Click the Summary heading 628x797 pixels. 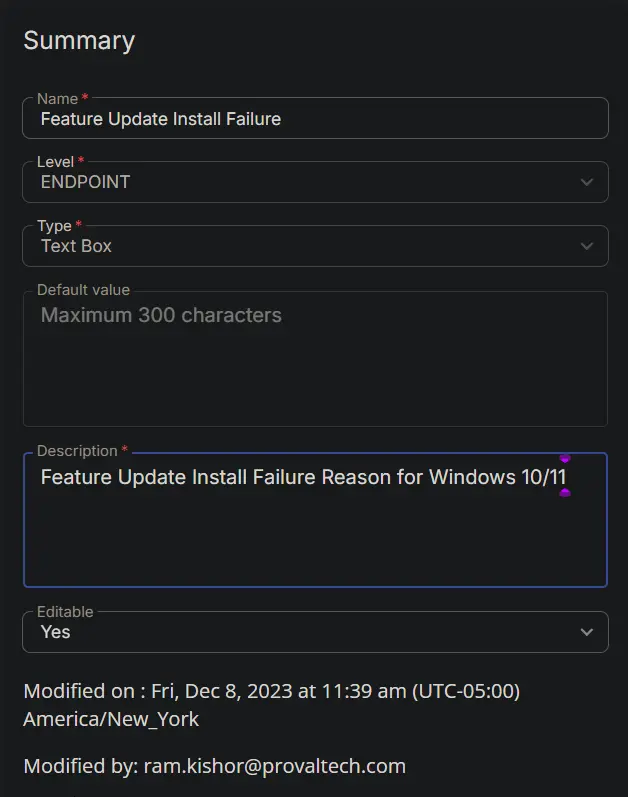pos(79,41)
